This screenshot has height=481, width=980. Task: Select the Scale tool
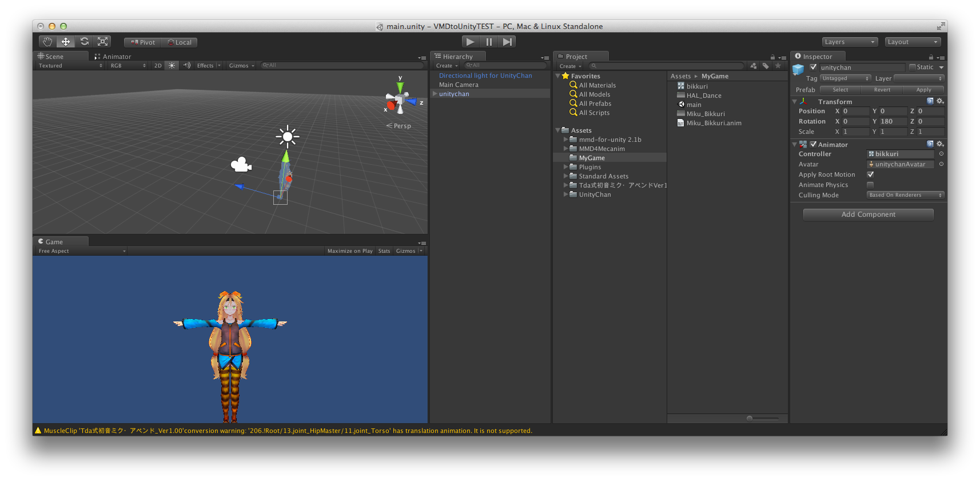click(102, 42)
